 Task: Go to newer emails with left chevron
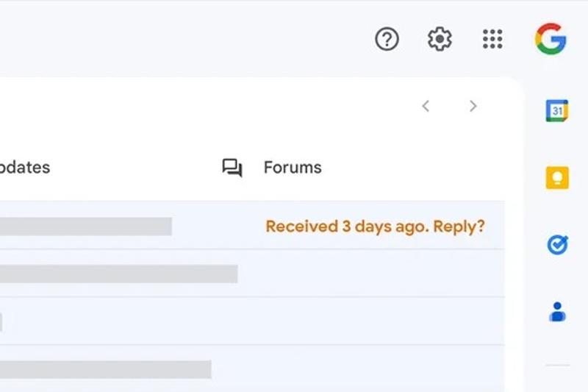pyautogui.click(x=426, y=106)
